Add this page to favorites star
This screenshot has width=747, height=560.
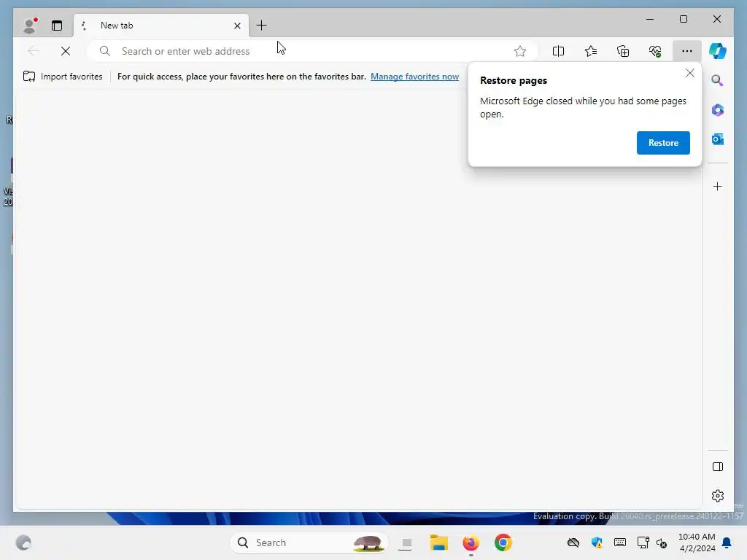tap(519, 51)
